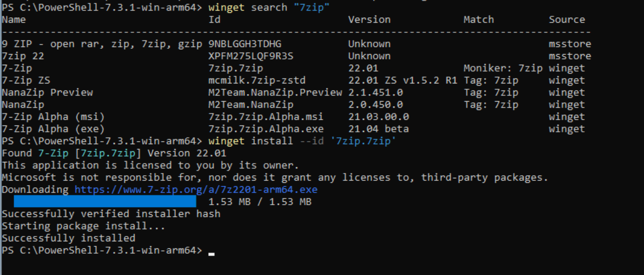This screenshot has width=644, height=275.
Task: Select the '7zip.7zip' Id cell
Action: [x=236, y=68]
